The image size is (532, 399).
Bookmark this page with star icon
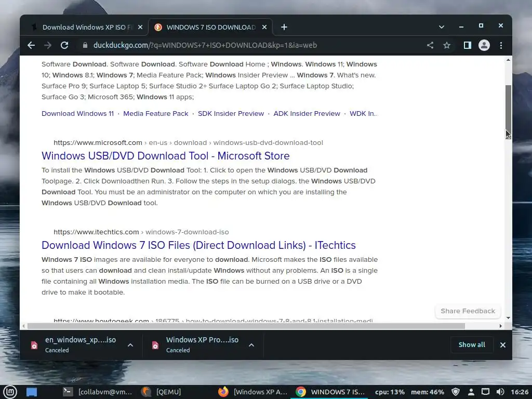[x=447, y=45]
